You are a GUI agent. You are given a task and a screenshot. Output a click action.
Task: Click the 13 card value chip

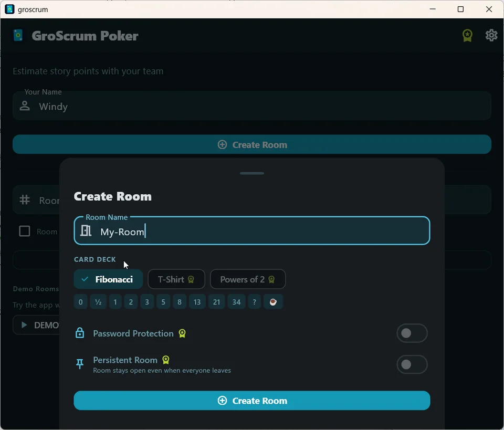click(197, 302)
